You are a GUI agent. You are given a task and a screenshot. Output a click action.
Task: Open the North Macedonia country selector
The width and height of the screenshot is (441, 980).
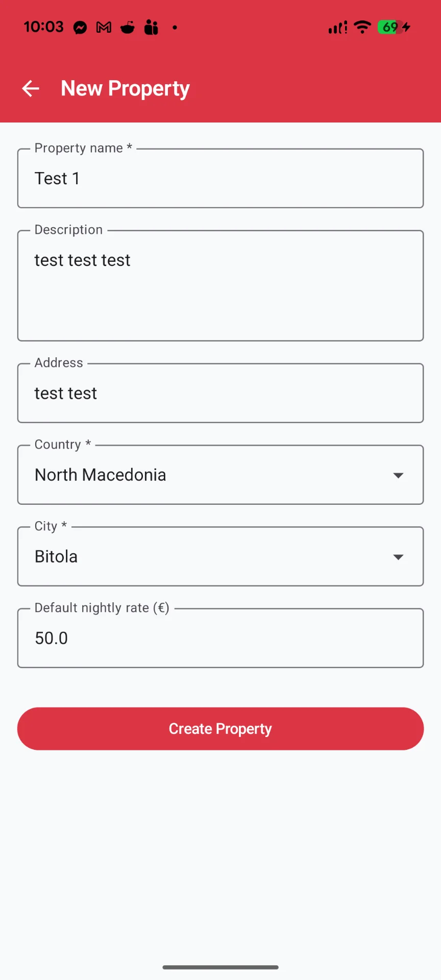pyautogui.click(x=204, y=475)
